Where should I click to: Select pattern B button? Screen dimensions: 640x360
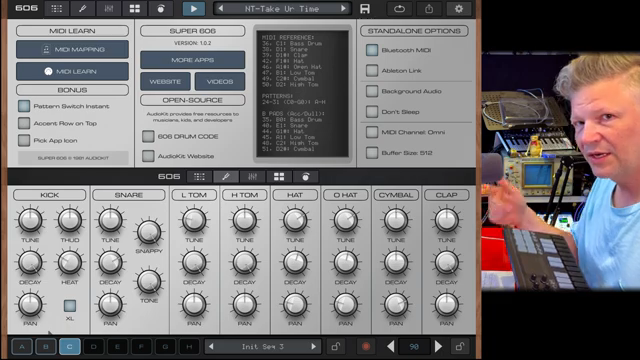[x=46, y=347]
